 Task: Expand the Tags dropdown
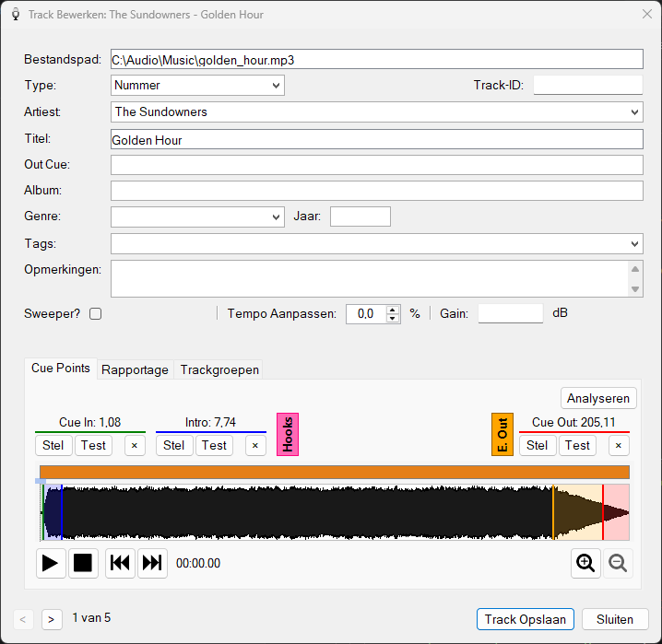point(634,244)
